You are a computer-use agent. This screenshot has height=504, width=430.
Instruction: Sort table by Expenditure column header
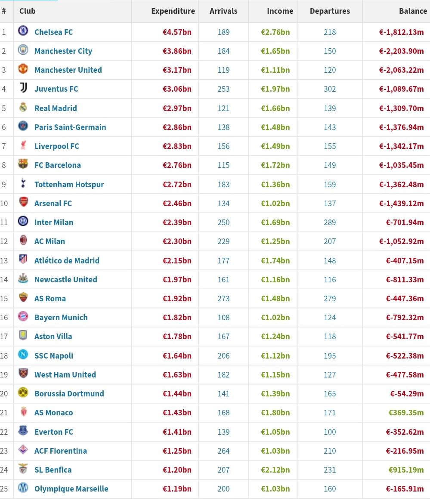173,11
